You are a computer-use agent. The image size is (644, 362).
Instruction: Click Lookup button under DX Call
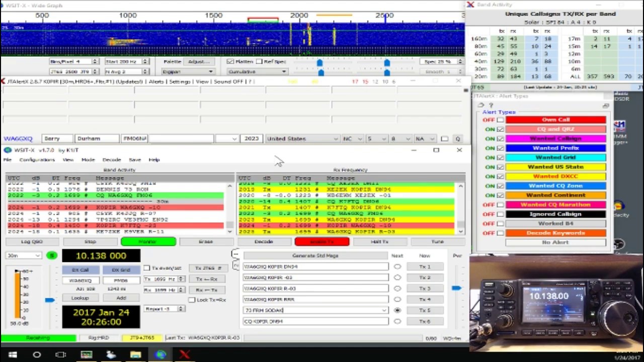80,298
